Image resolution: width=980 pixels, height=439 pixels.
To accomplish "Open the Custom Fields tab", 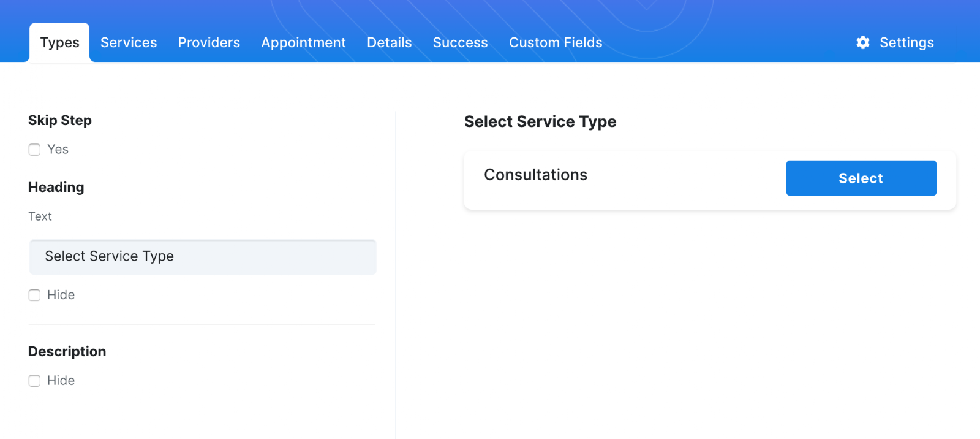I will [556, 42].
